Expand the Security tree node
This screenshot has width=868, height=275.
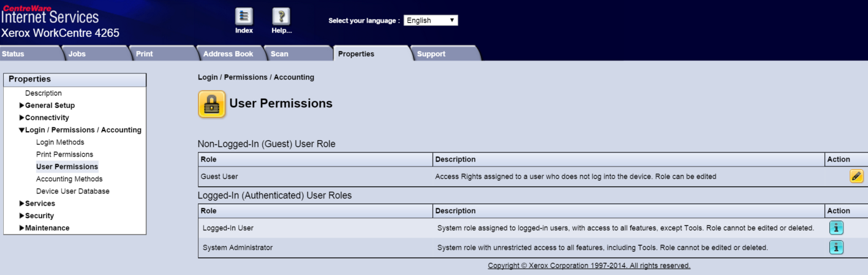tap(22, 216)
